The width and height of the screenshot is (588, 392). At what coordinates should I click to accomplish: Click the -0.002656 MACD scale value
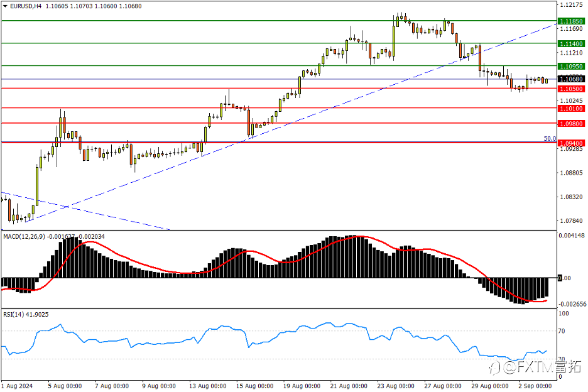(572, 304)
